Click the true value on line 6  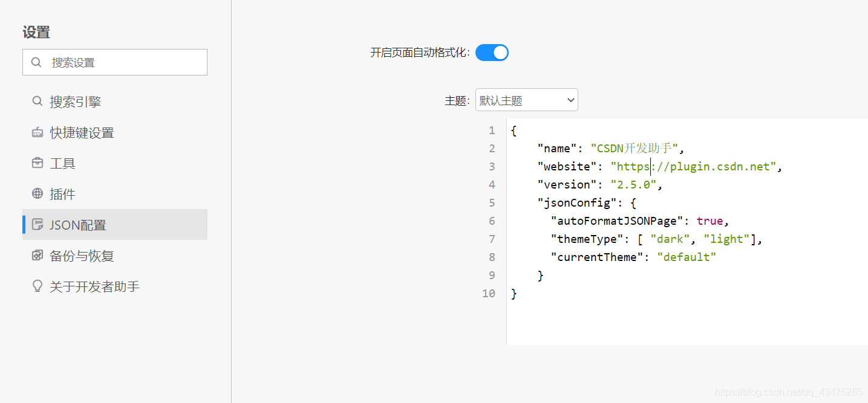pos(710,221)
